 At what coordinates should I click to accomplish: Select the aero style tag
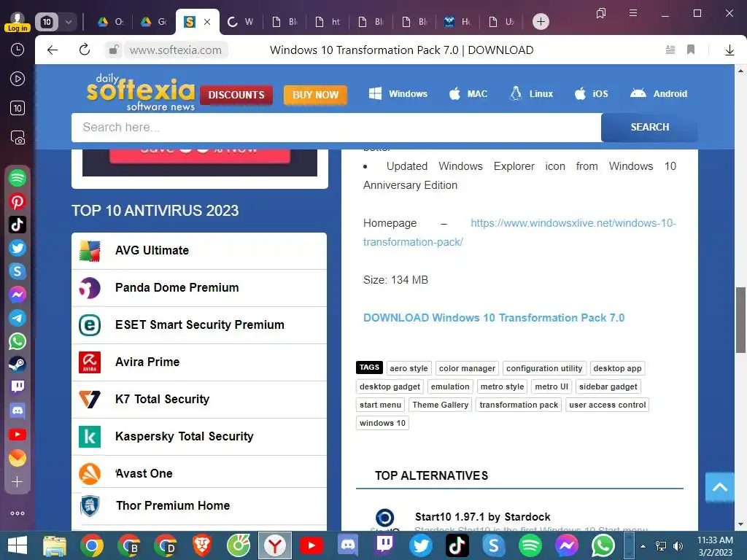(x=409, y=368)
